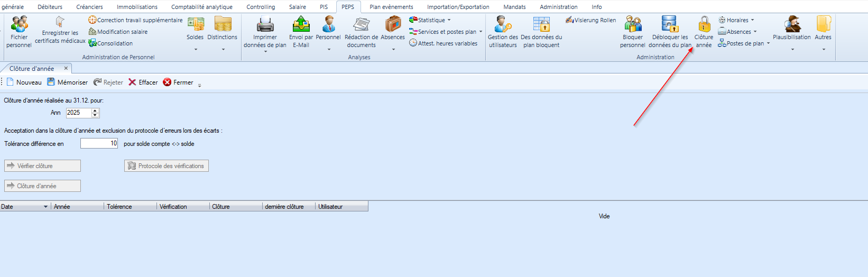Open Correction travail supplémentaire
Screen dimensions: 868x277
point(135,20)
